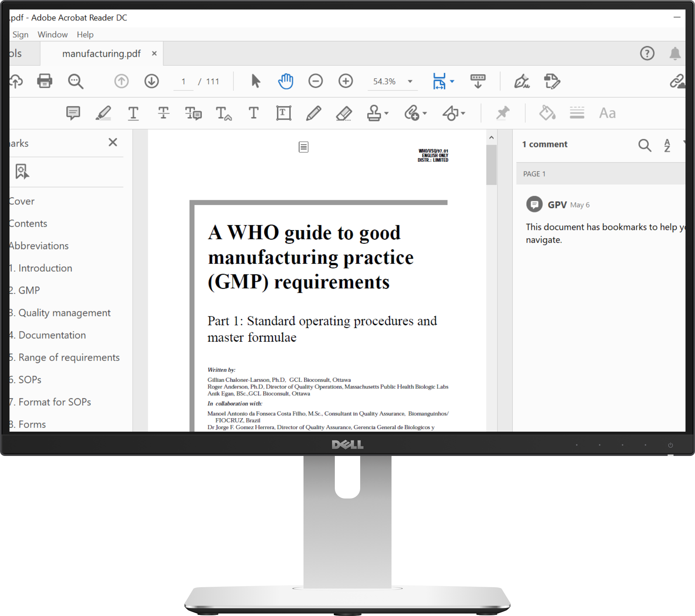Click the share link icon
This screenshot has height=616, width=695.
click(x=677, y=81)
